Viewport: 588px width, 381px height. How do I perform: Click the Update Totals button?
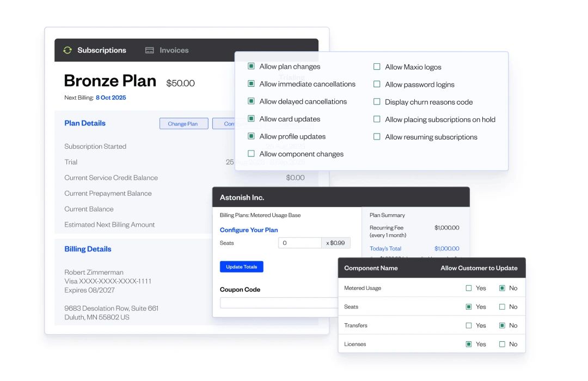coord(241,267)
